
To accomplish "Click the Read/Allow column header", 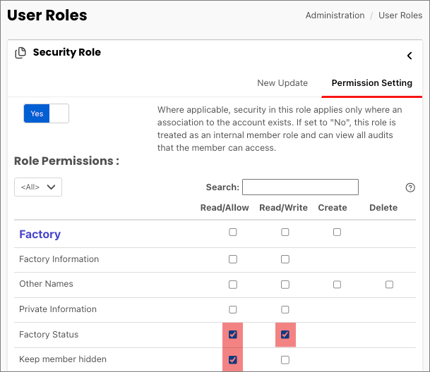I will pyautogui.click(x=224, y=208).
